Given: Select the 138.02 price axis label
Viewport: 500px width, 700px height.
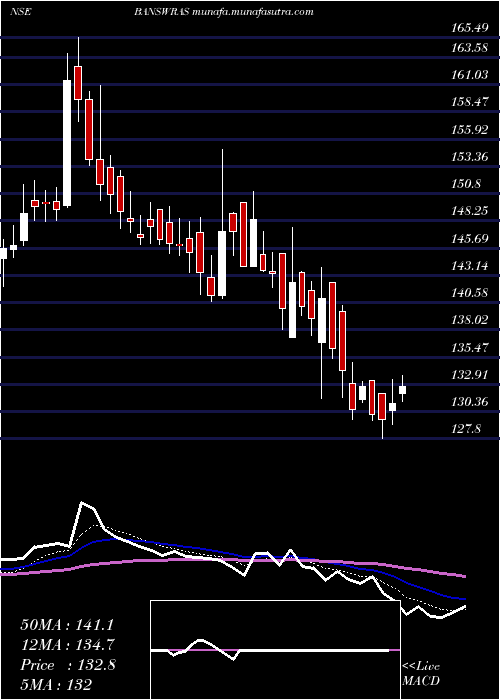Looking at the screenshot, I should point(469,320).
